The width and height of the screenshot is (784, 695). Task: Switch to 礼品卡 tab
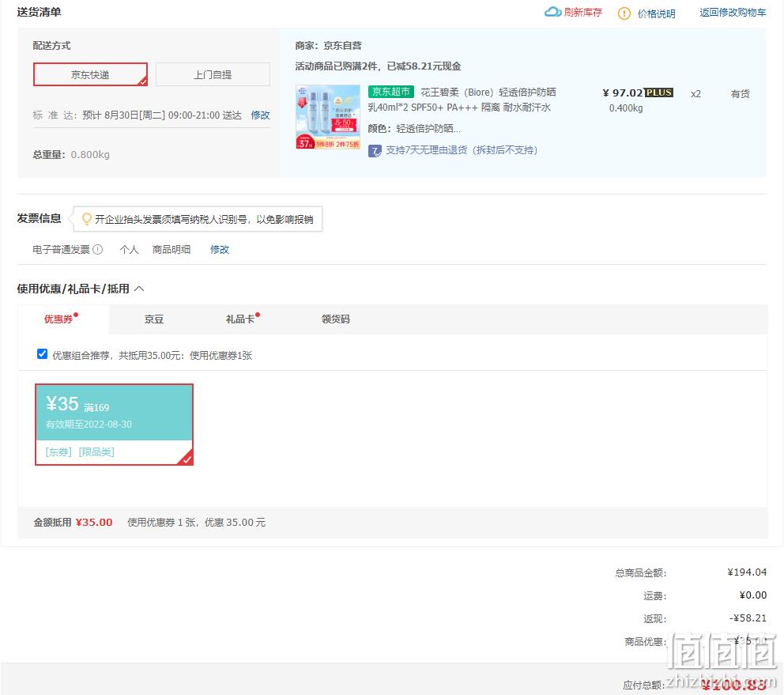click(242, 319)
